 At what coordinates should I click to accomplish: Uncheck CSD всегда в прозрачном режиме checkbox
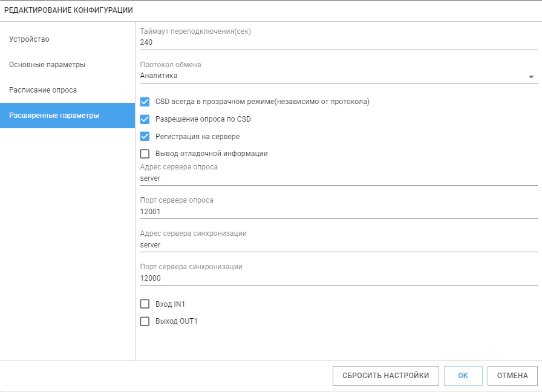coord(145,102)
